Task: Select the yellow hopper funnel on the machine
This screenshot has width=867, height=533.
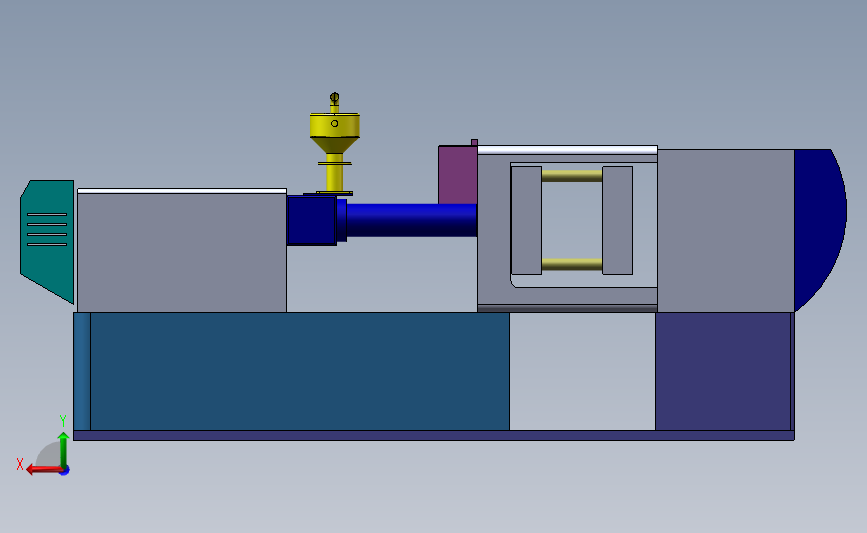Action: [x=335, y=133]
